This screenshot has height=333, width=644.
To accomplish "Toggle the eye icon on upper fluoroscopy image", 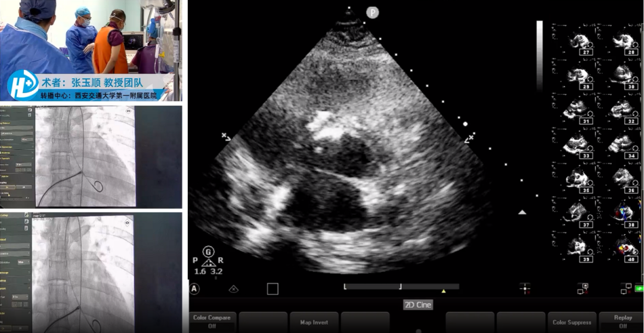I will [x=128, y=112].
